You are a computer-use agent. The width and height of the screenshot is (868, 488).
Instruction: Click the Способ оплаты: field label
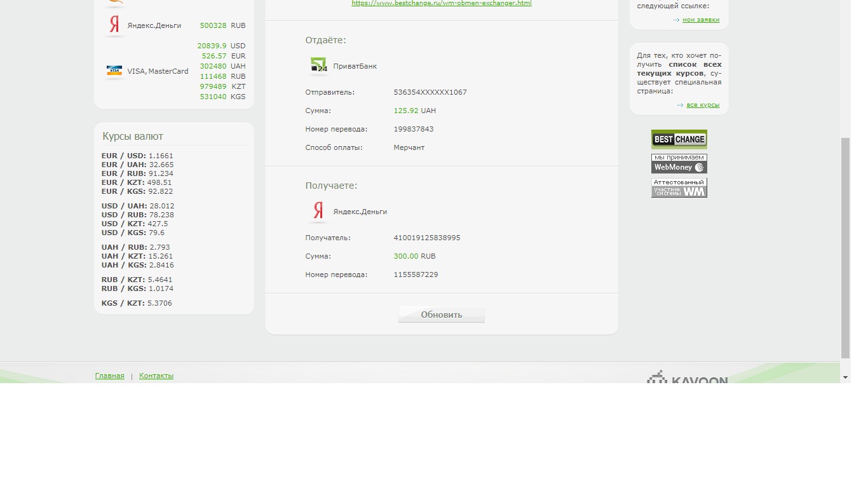[x=334, y=147]
